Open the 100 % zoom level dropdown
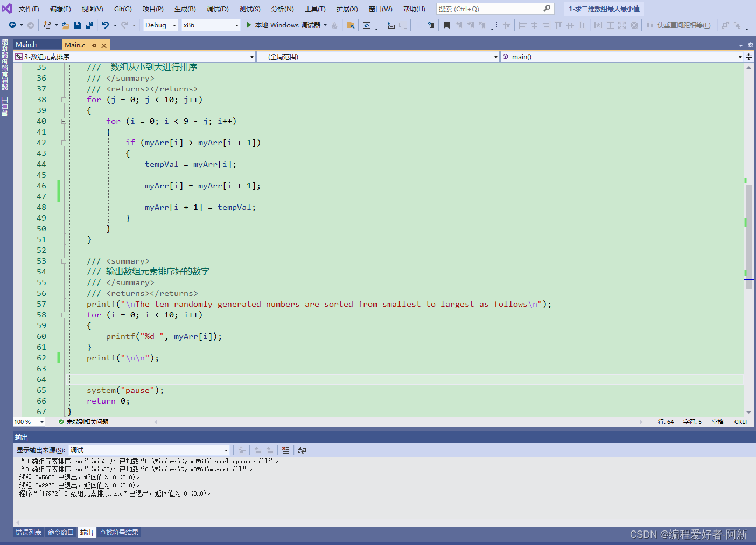756x545 pixels. (29, 422)
